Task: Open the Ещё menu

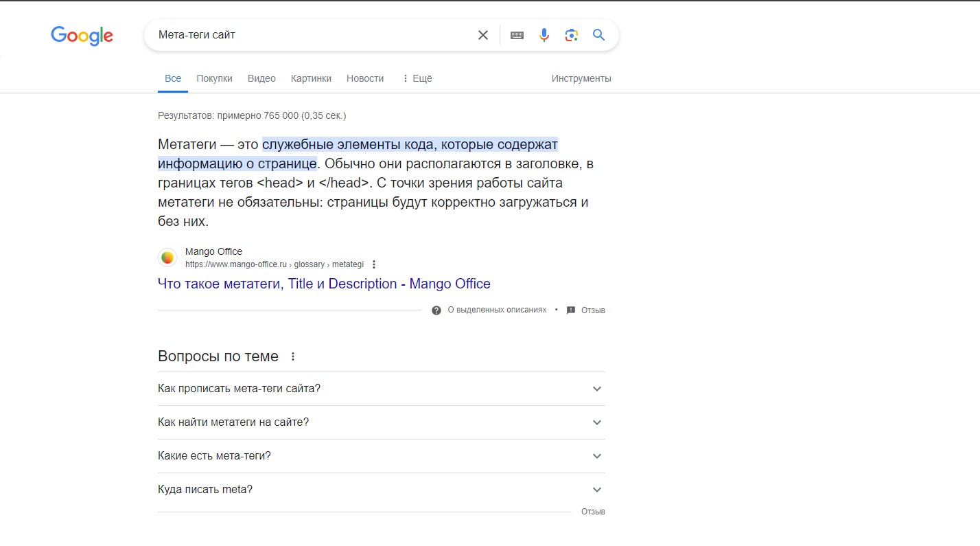Action: [x=417, y=78]
